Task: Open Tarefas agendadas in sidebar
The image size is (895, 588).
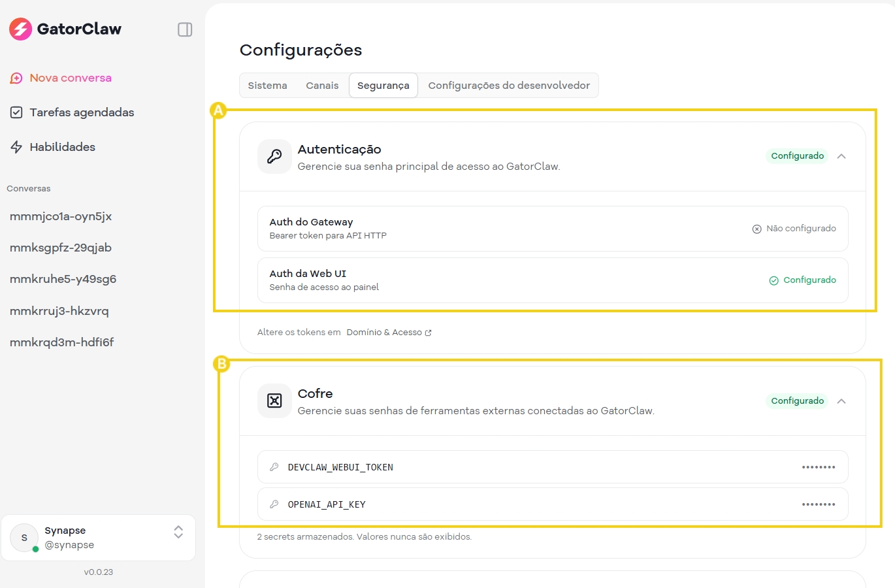Action: [81, 112]
